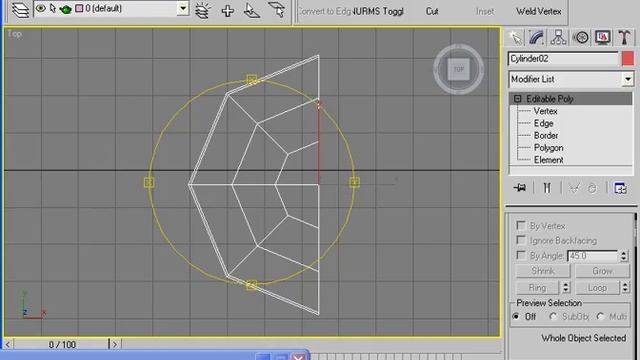Click the NURMS Toggle button

pos(378,11)
